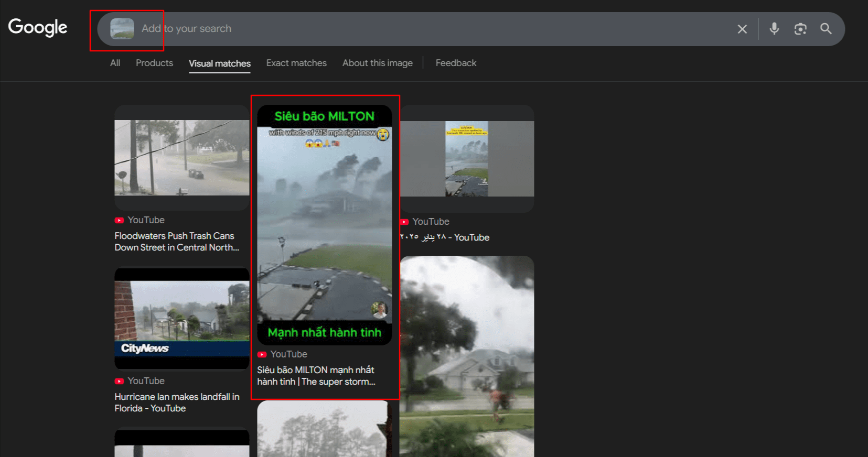Viewport: 868px width, 457px height.
Task: Click the storm-blown house image with person running
Action: click(x=467, y=356)
